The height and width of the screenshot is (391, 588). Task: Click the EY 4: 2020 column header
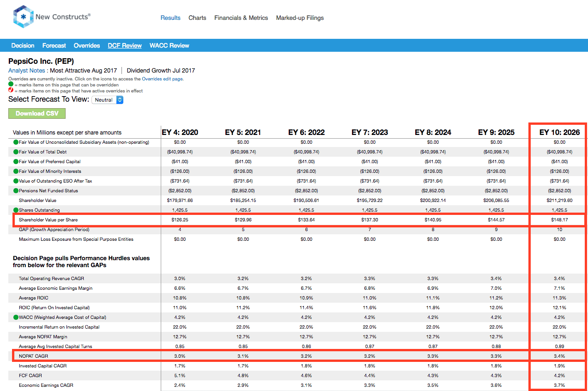[x=180, y=132]
